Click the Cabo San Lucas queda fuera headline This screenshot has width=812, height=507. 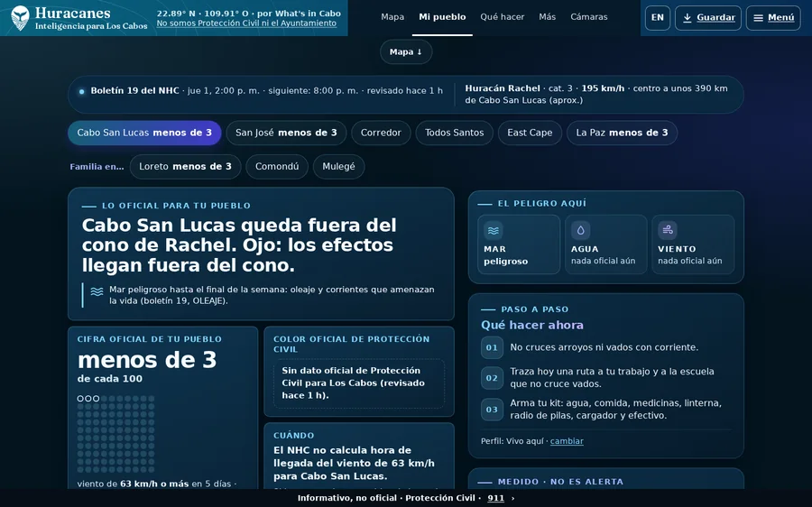coord(239,245)
